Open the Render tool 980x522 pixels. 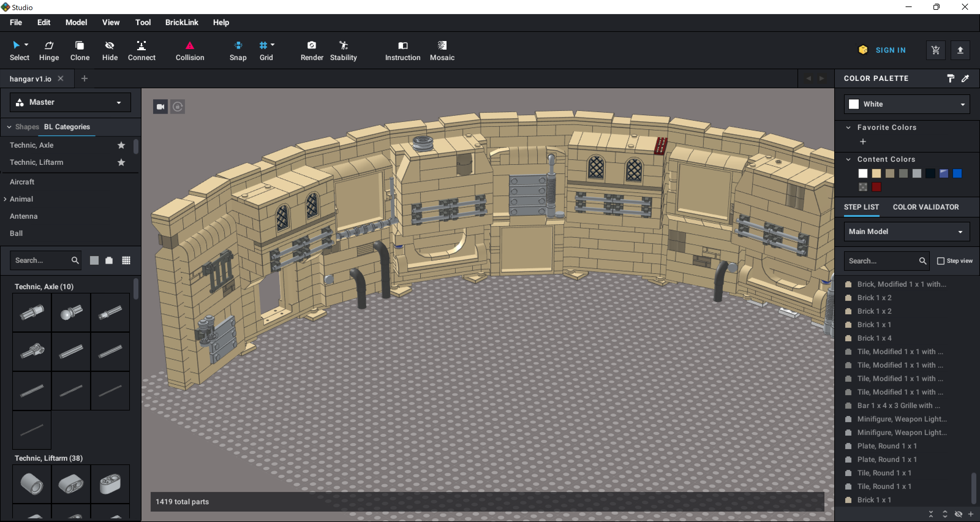tap(311, 50)
